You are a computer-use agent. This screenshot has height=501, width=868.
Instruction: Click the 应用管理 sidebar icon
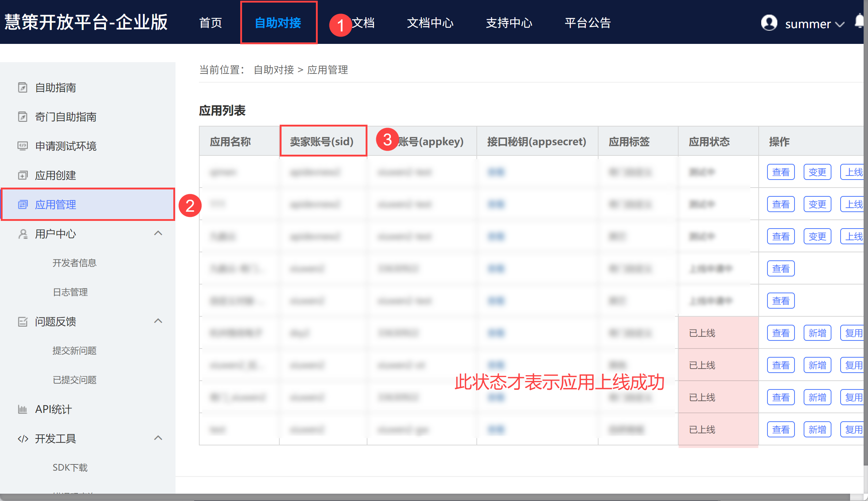(23, 204)
